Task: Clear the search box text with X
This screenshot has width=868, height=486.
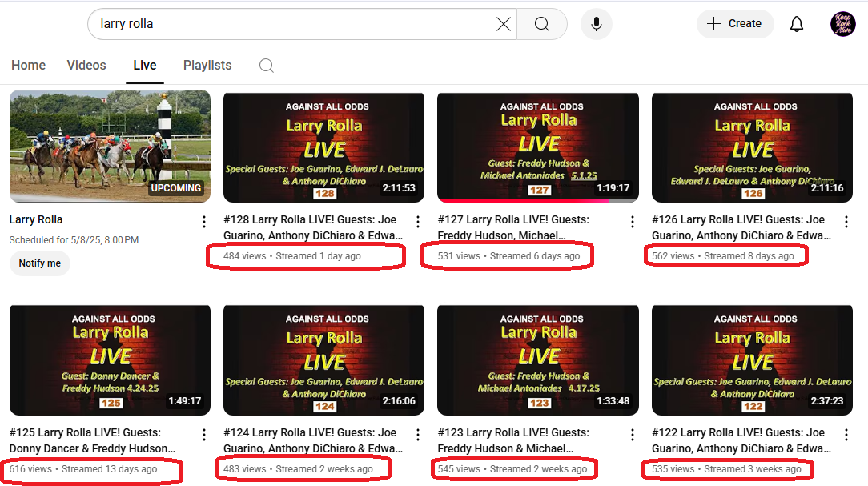Action: coord(503,24)
